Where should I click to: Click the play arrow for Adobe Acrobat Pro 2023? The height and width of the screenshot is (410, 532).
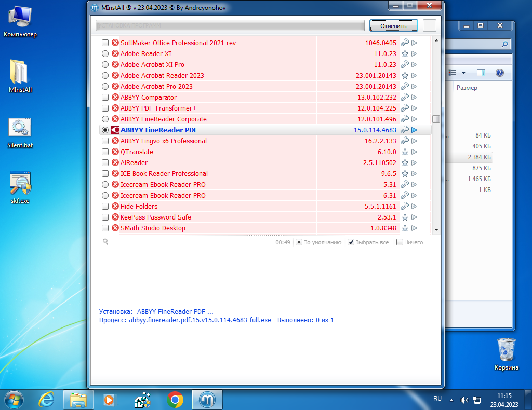click(414, 86)
